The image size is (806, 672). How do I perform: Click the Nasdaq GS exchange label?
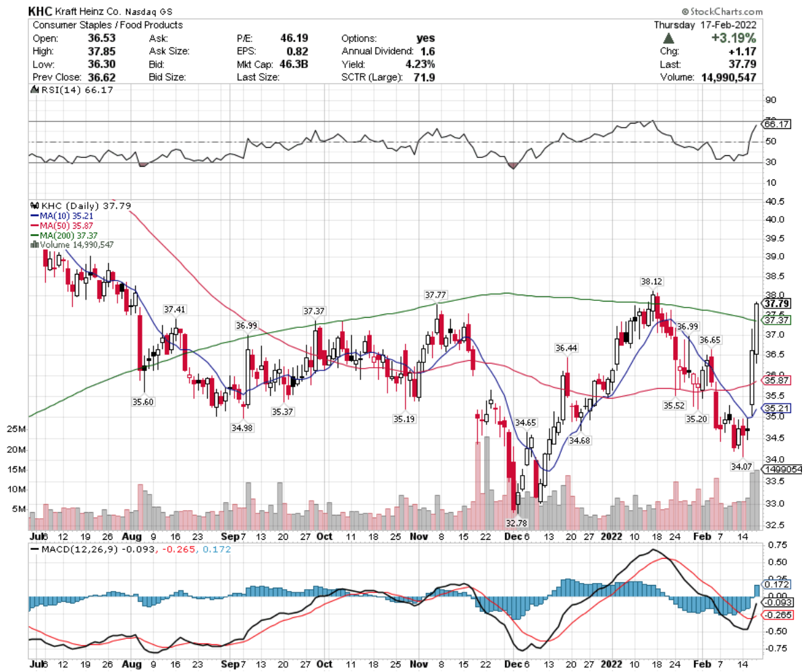149,12
